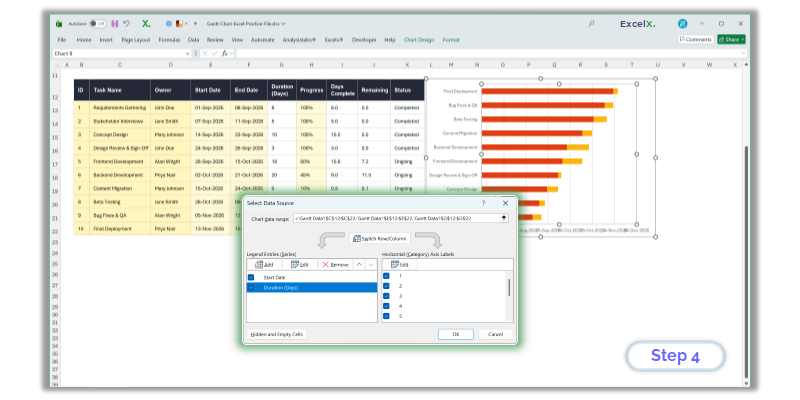Click the Task Name column header cell
Screen dimensions: 800x400
120,90
